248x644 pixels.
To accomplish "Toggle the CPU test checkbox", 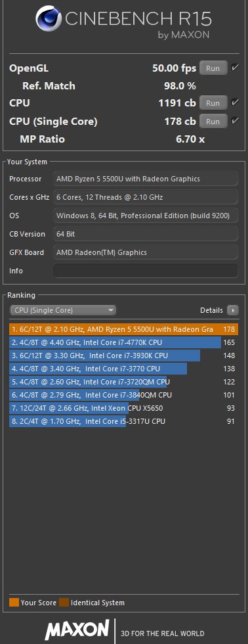I will [235, 103].
